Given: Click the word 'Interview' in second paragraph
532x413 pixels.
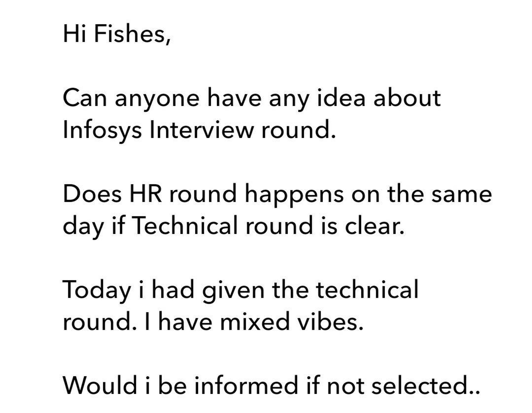Looking at the screenshot, I should click(x=202, y=129).
